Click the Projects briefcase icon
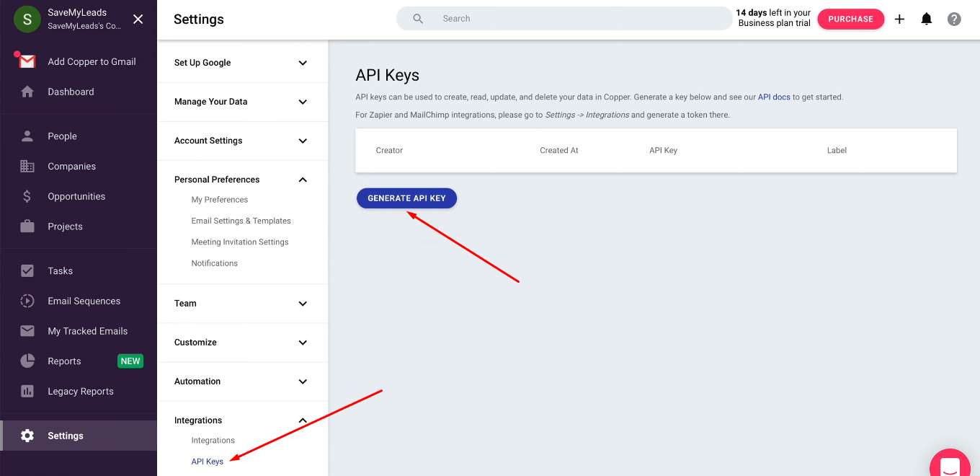 point(27,226)
